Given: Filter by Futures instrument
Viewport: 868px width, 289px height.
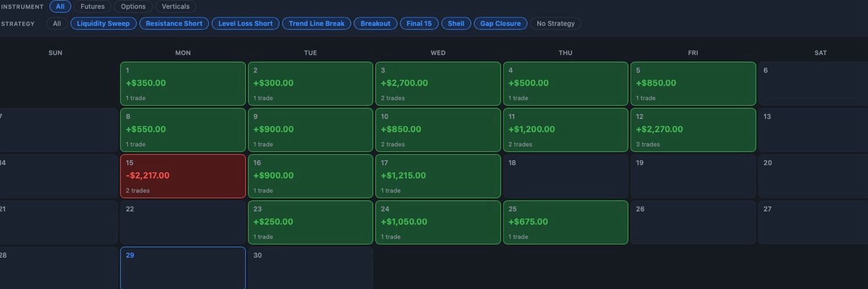Looking at the screenshot, I should pyautogui.click(x=93, y=7).
